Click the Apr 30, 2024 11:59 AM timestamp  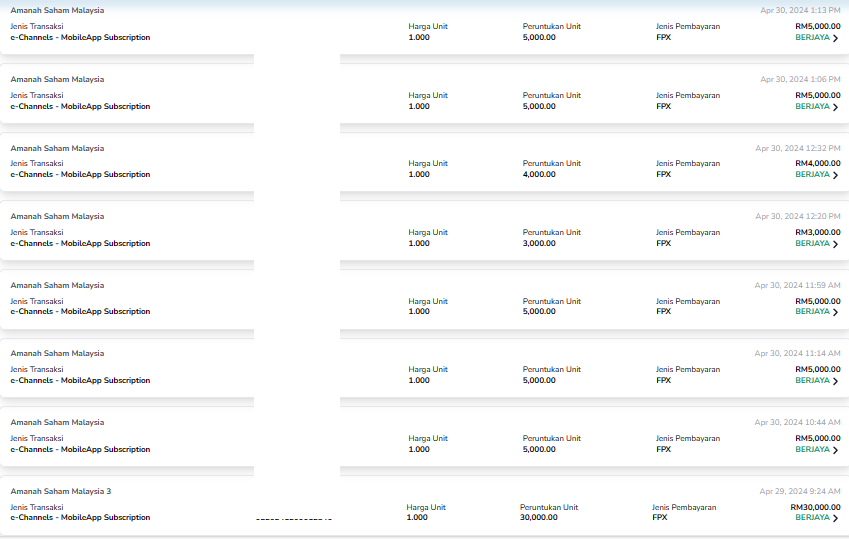pyautogui.click(x=798, y=285)
